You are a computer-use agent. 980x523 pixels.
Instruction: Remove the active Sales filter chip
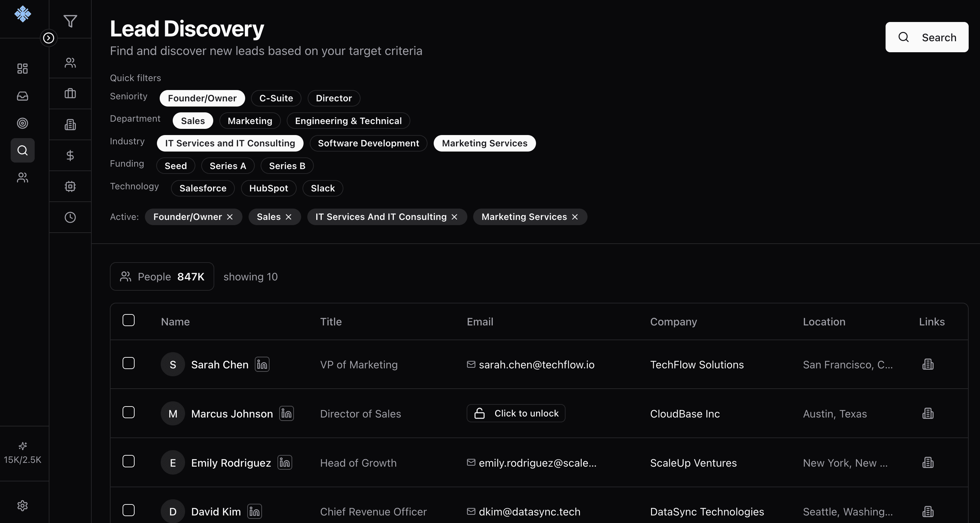coord(288,217)
